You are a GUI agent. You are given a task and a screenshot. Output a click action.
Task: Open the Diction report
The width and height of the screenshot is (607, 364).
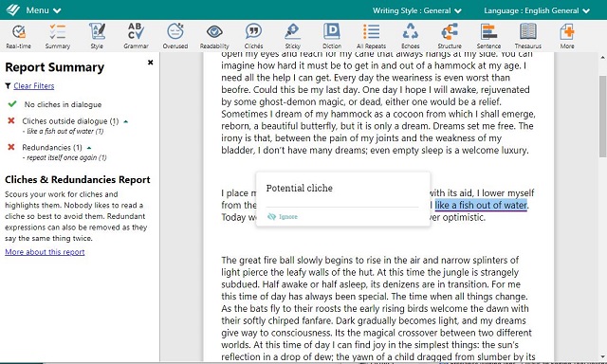(332, 36)
